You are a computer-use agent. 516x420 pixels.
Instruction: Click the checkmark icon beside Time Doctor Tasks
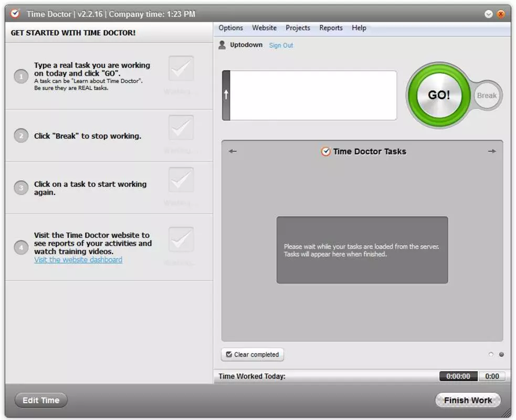pos(326,151)
